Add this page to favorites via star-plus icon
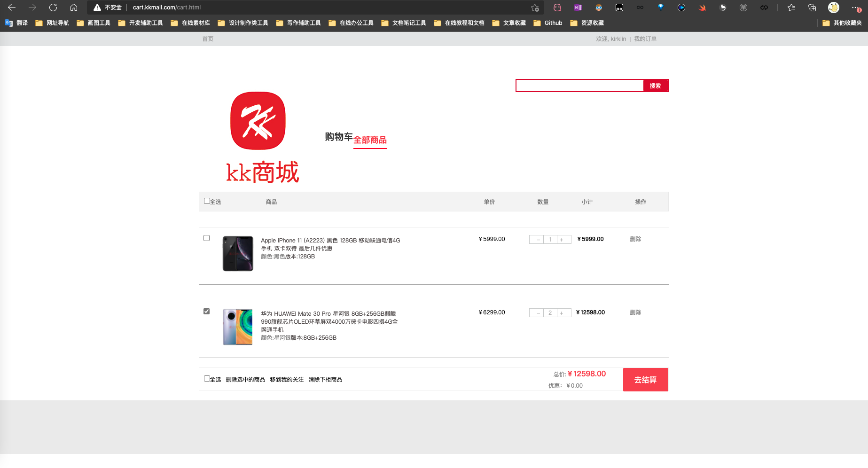The image size is (868, 468). pos(535,8)
